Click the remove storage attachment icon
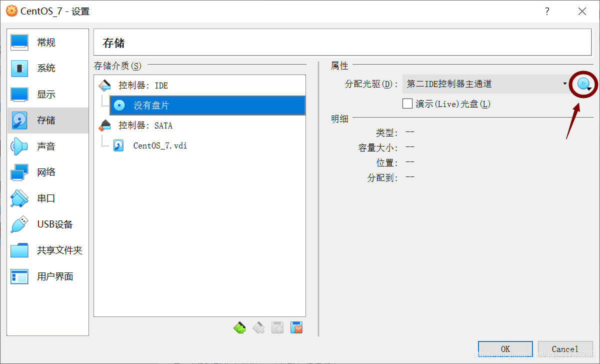Screen dimensions: 600x364 tap(296, 328)
